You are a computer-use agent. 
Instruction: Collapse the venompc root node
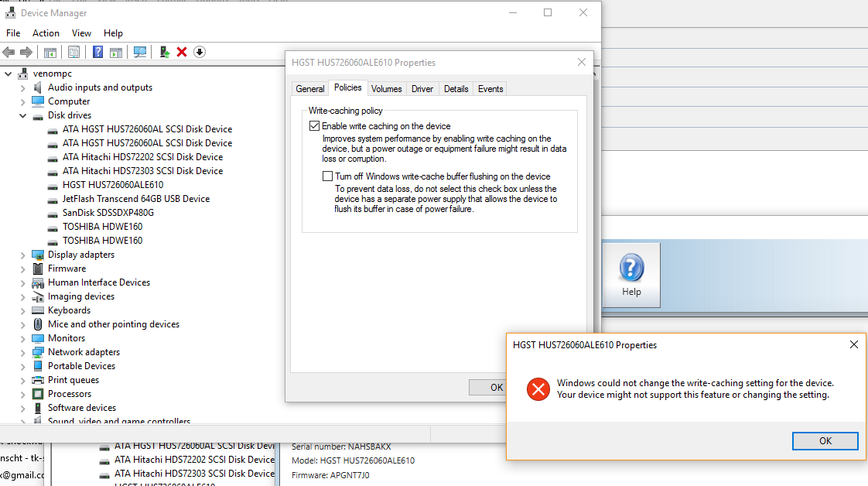[9, 74]
